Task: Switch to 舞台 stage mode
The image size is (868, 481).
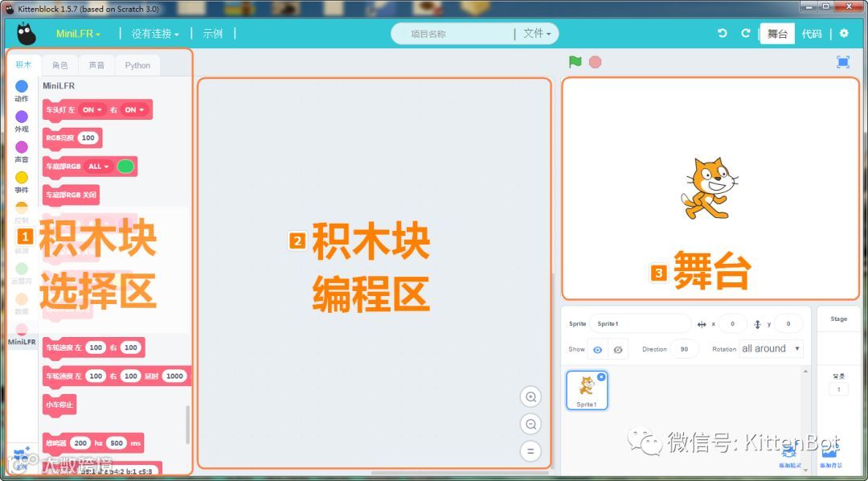Action: pyautogui.click(x=777, y=34)
